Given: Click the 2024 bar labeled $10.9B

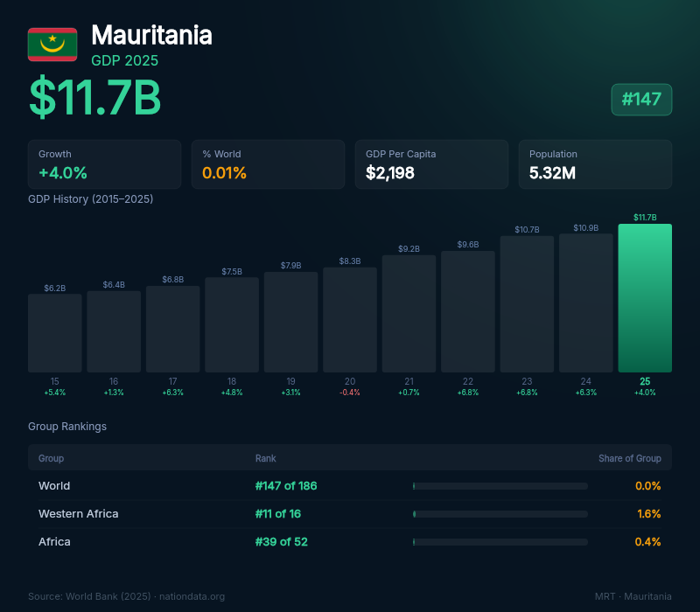Looking at the screenshot, I should coord(585,303).
